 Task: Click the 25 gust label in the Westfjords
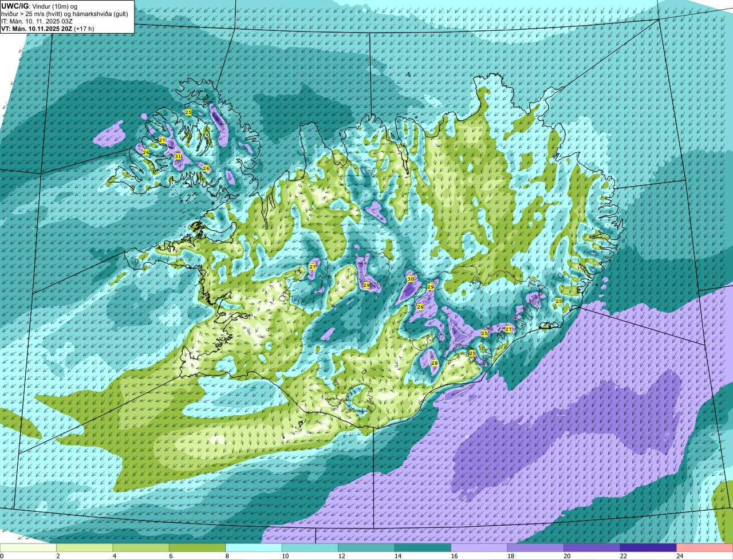point(188,112)
